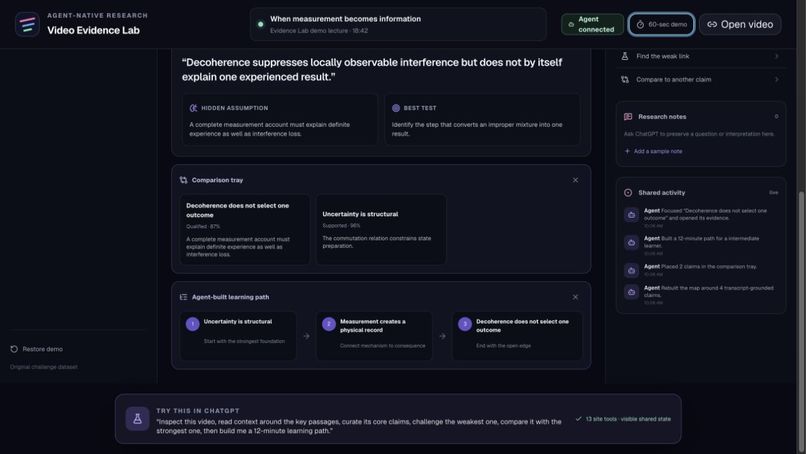
Task: Click "Supported · 96%" label in comparison tray
Action: 341,226
